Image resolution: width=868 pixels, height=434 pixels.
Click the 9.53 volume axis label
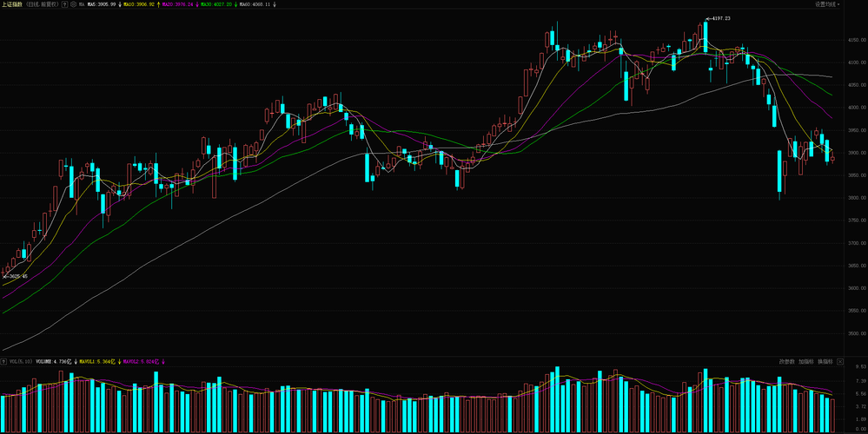click(x=859, y=366)
